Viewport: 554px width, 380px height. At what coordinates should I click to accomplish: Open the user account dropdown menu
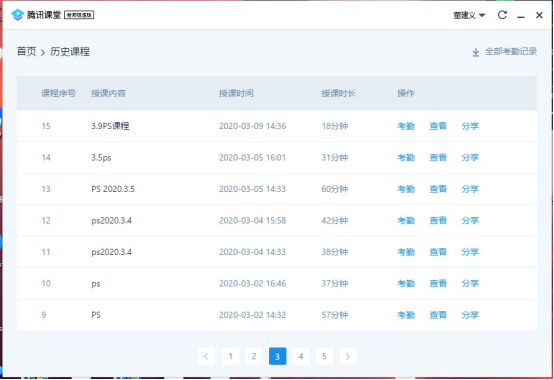click(x=469, y=15)
